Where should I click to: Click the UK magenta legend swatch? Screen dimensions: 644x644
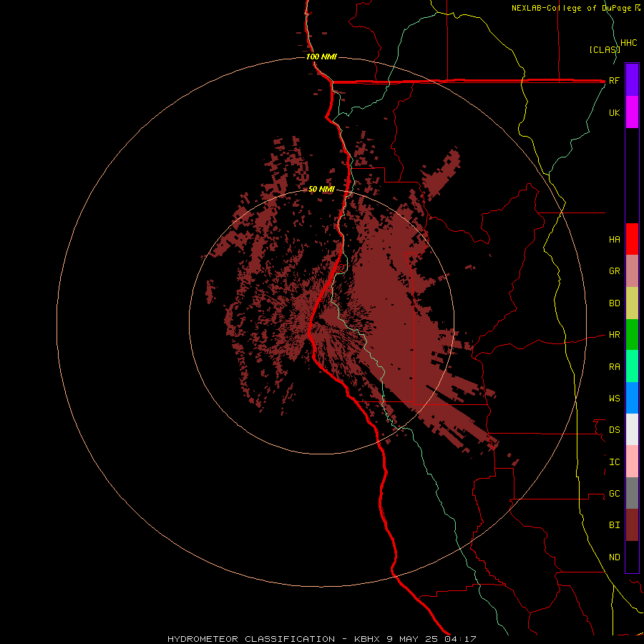tap(632, 112)
